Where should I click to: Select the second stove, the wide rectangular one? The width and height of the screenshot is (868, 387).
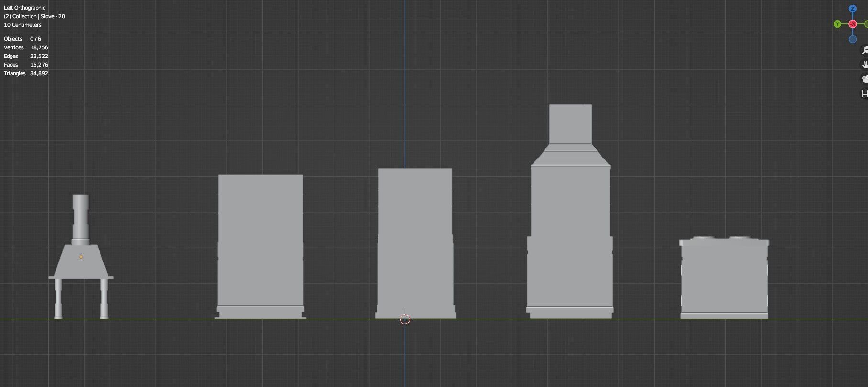260,247
